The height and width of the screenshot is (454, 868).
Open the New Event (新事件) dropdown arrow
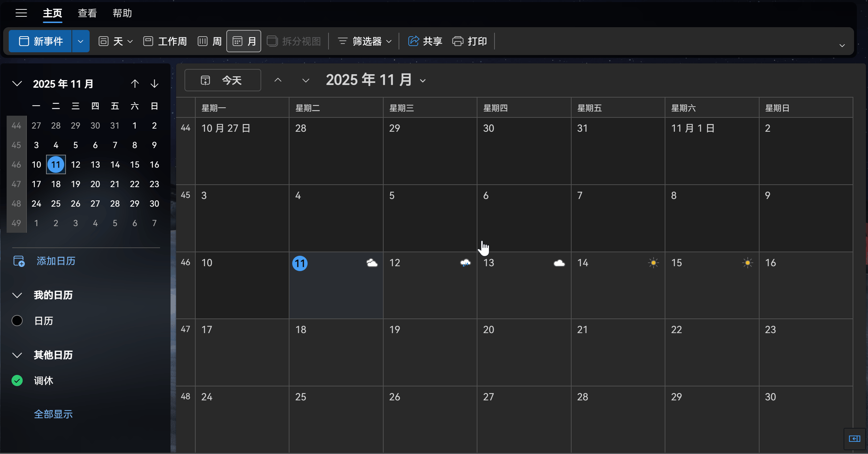[x=81, y=41]
